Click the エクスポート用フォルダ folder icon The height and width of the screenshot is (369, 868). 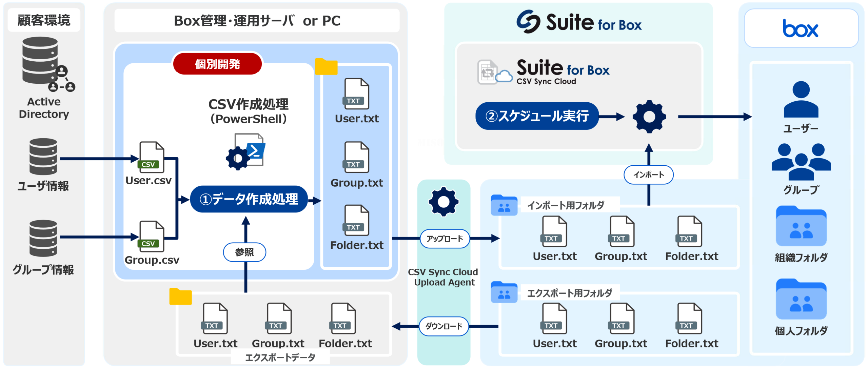(504, 292)
